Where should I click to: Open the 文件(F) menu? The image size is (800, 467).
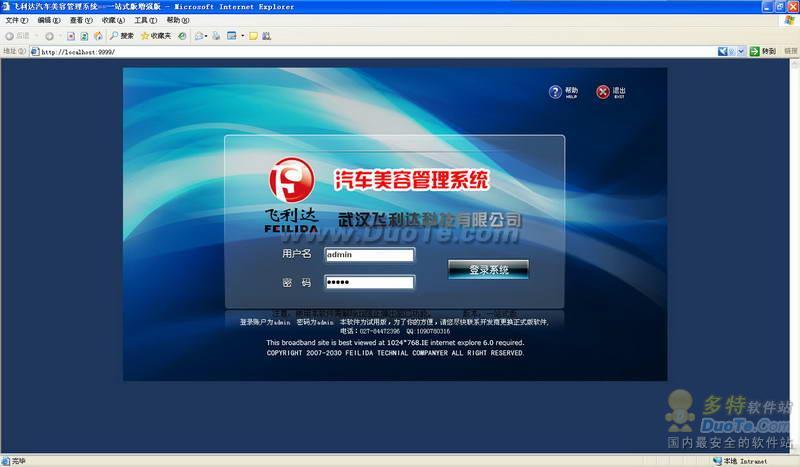17,20
